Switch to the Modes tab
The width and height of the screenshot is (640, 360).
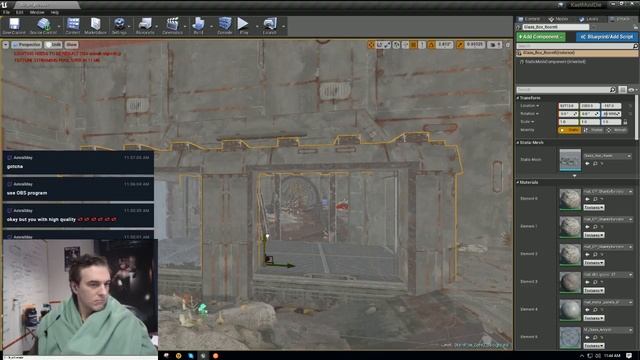[x=559, y=19]
